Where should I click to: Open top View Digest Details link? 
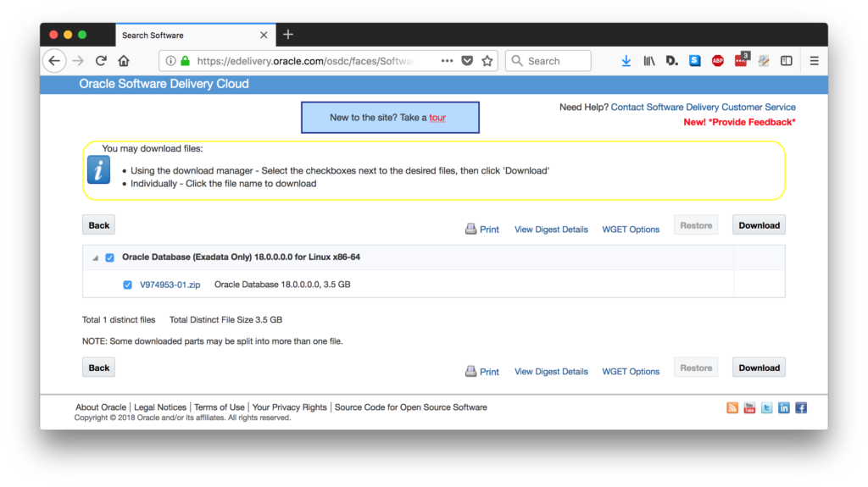click(551, 230)
